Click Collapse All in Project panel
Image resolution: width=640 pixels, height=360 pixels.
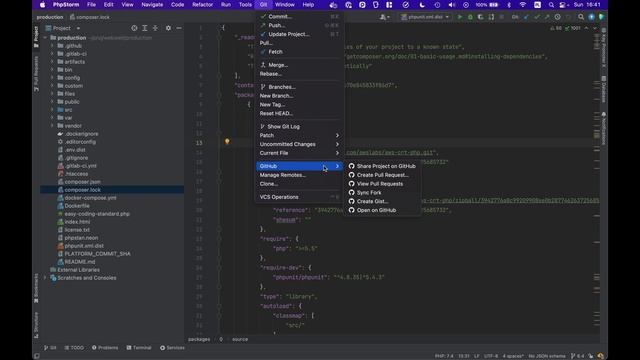(x=156, y=28)
